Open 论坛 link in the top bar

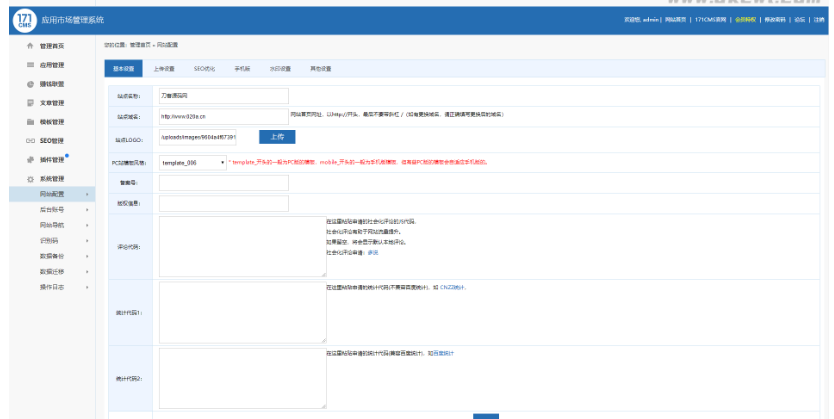[799, 20]
